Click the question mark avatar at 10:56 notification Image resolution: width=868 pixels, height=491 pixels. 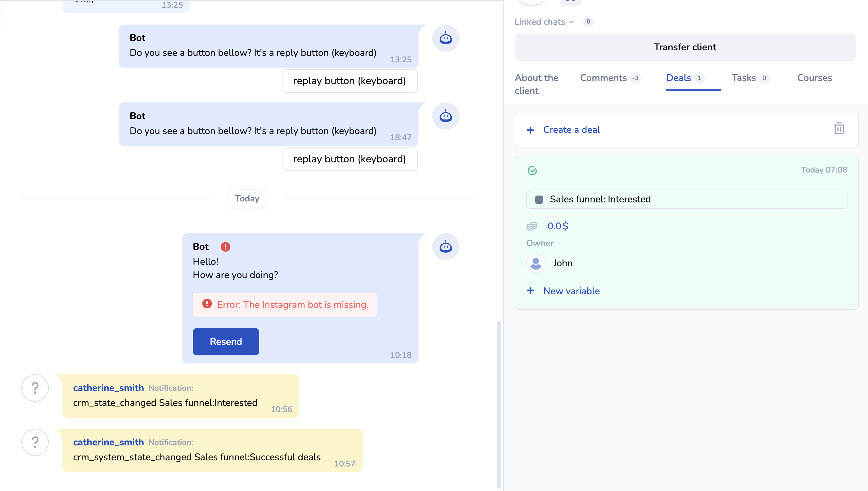coord(35,388)
